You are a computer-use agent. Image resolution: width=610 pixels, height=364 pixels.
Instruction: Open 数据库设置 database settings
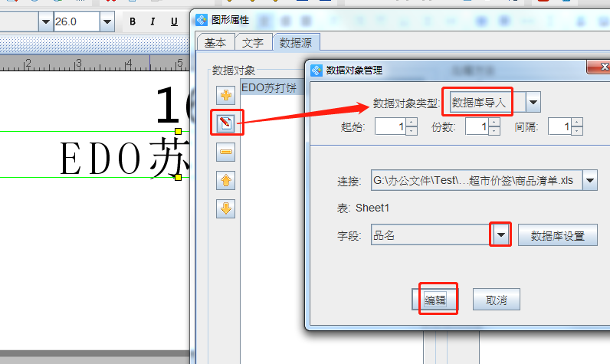tap(557, 235)
